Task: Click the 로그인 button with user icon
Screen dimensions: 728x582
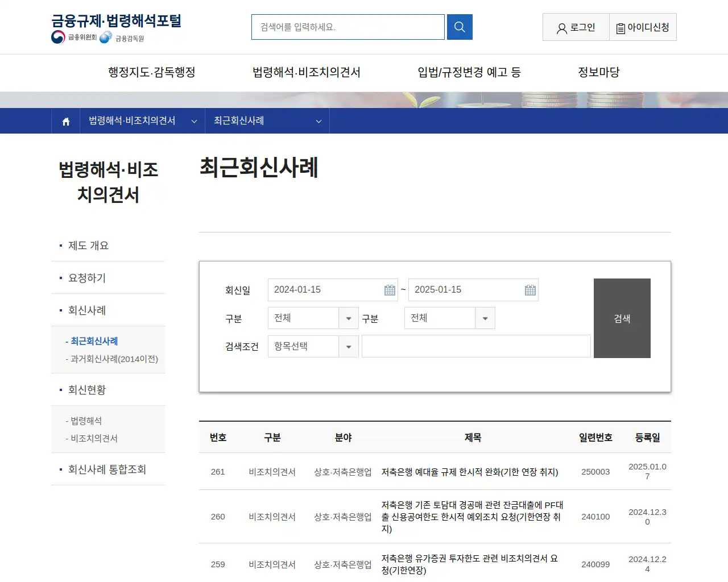Action: (576, 27)
